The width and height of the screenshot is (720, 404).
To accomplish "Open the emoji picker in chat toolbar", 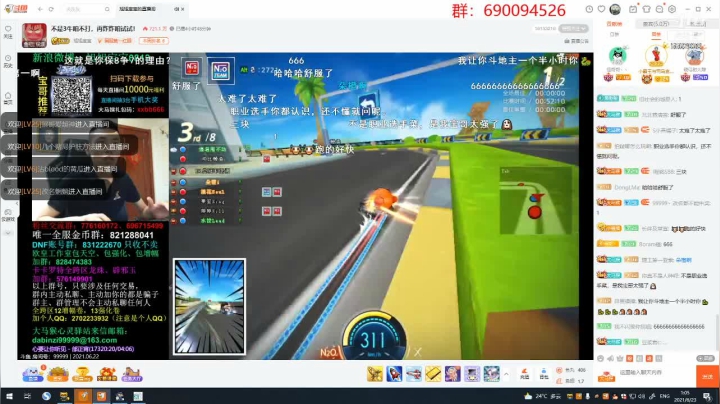I will click(x=601, y=358).
